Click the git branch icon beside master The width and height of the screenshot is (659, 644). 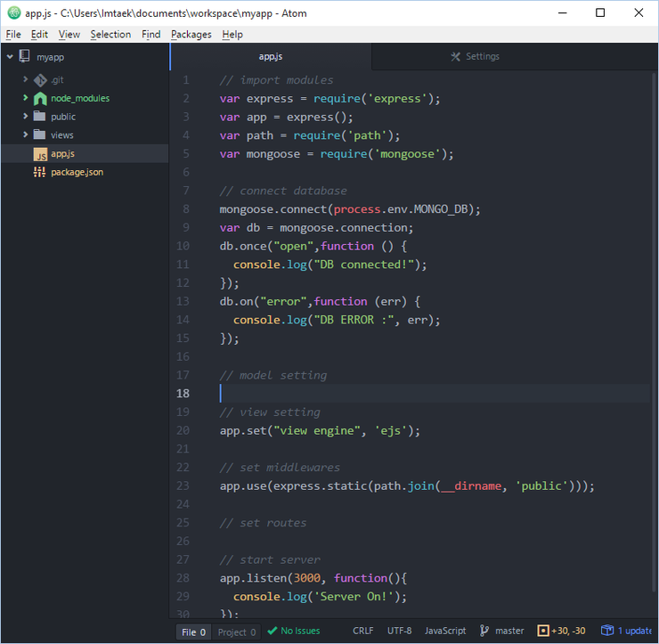pos(484,631)
